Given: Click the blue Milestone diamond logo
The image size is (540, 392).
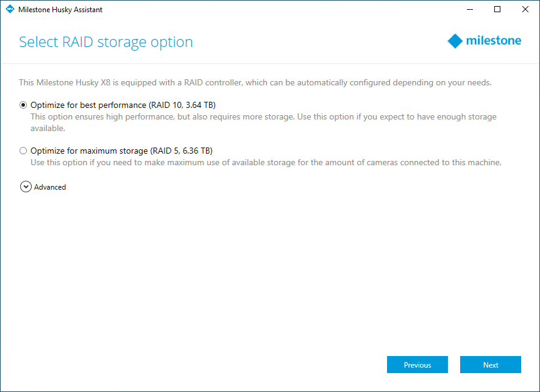Looking at the screenshot, I should pyautogui.click(x=455, y=41).
